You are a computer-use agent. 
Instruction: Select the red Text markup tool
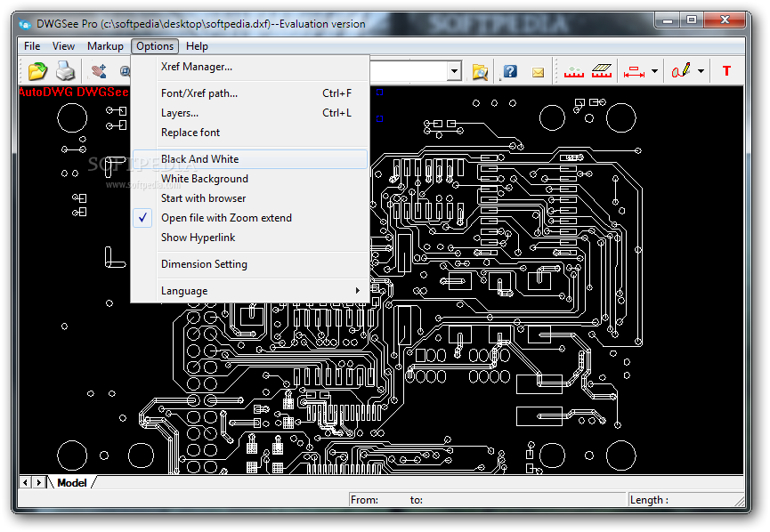[726, 71]
